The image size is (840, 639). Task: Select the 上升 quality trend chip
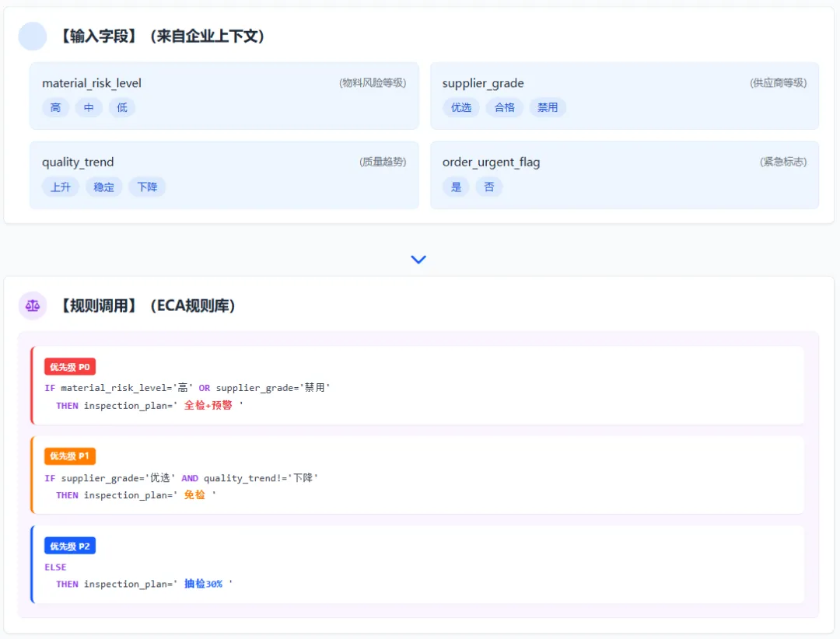[61, 187]
